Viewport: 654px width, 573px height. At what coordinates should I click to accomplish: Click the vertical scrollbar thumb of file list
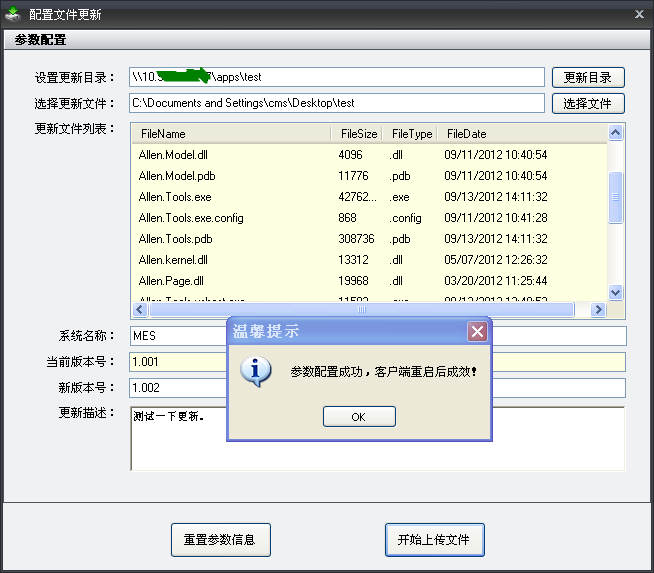616,197
